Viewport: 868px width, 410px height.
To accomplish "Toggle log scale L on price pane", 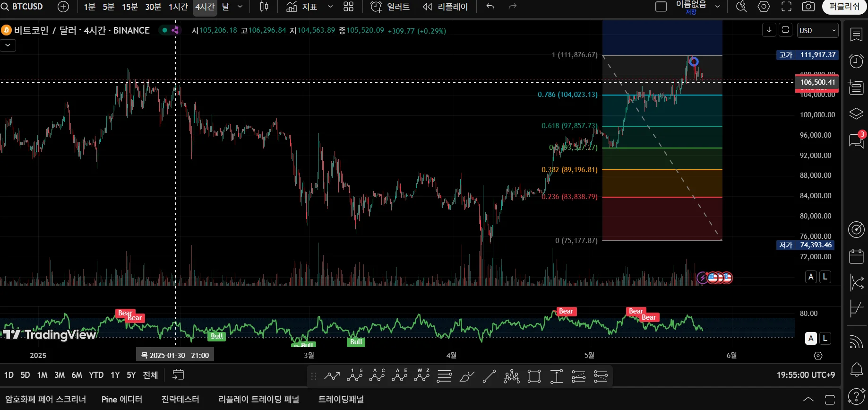I will coord(825,277).
